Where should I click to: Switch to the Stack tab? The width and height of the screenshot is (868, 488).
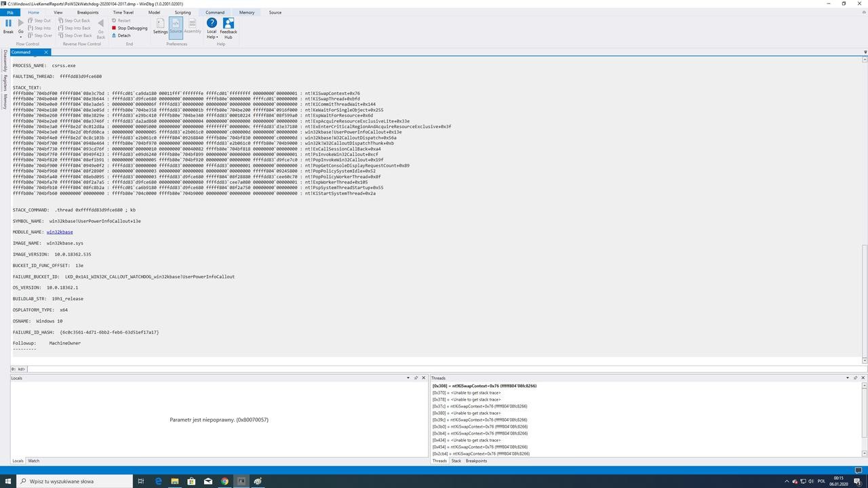(x=456, y=461)
